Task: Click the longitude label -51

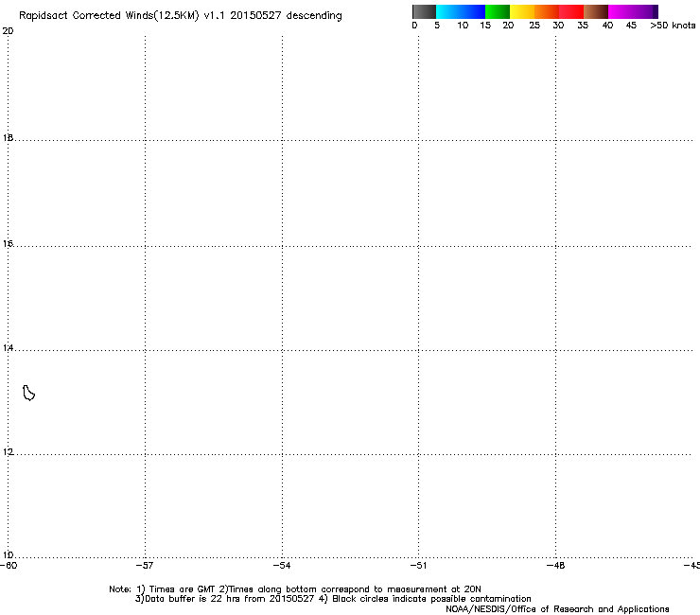Action: click(x=418, y=566)
